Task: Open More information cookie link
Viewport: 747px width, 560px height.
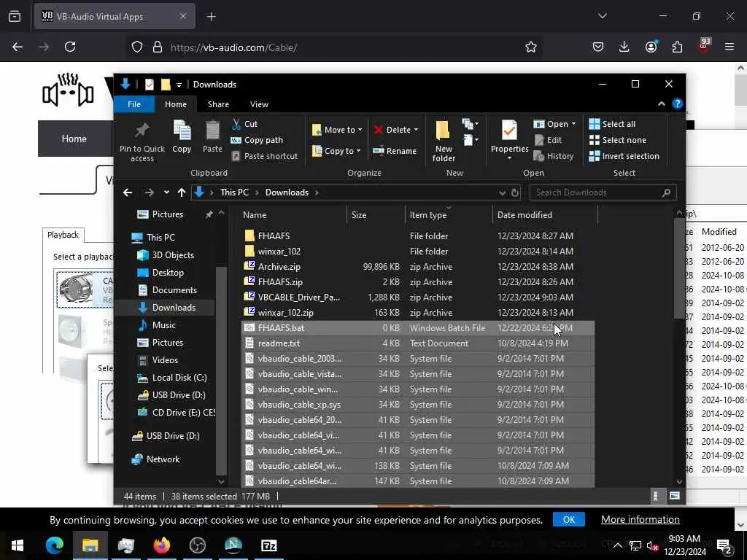Action: 640,519
